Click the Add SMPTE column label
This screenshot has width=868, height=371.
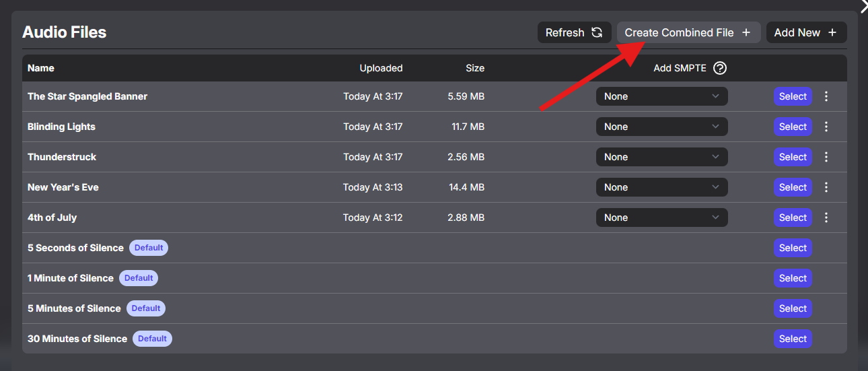coord(680,68)
